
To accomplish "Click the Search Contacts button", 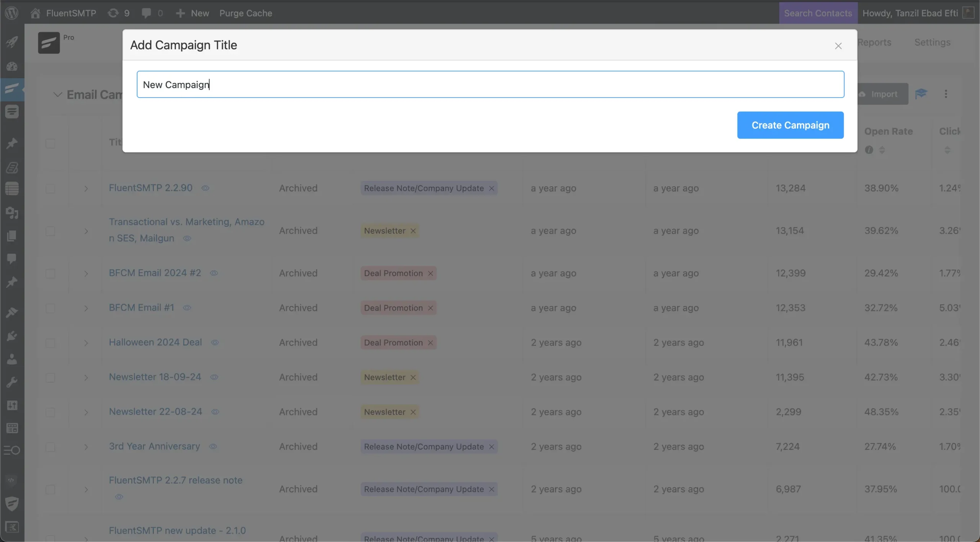I will (818, 13).
